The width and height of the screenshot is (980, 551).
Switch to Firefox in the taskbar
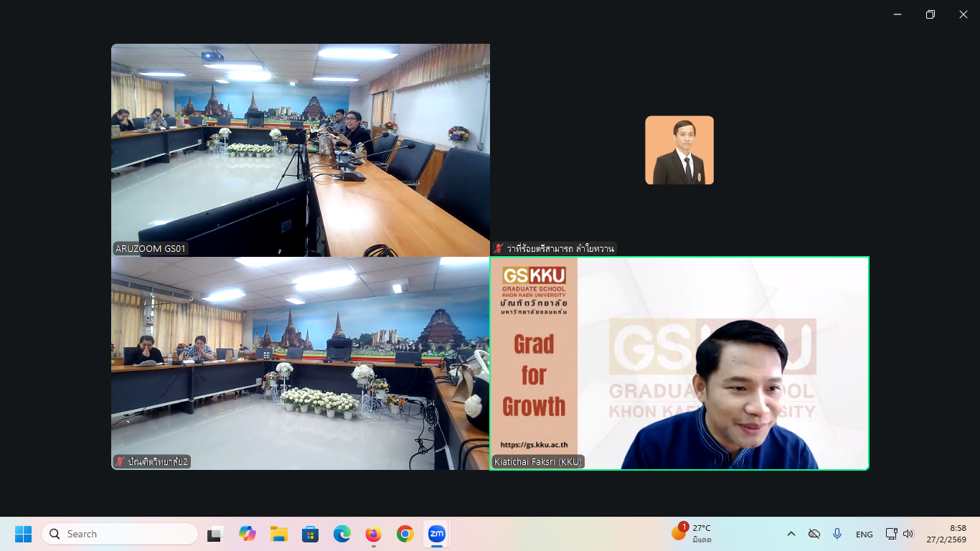click(374, 534)
